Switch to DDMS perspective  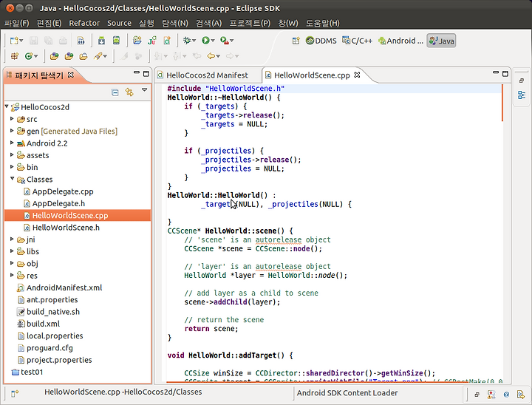pos(321,41)
